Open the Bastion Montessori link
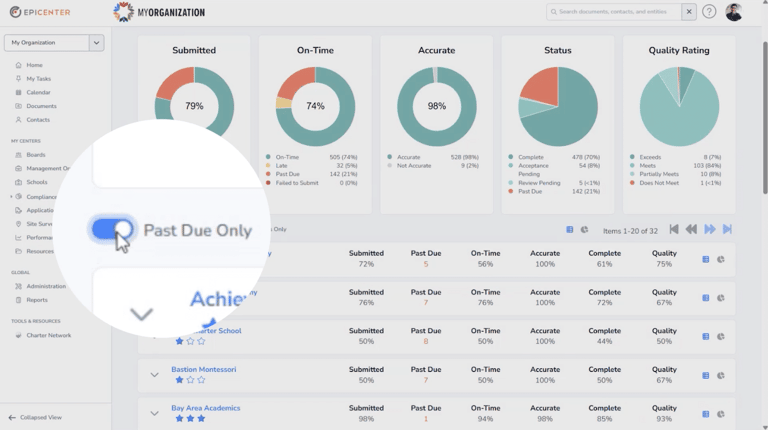This screenshot has width=768, height=430. pyautogui.click(x=204, y=369)
